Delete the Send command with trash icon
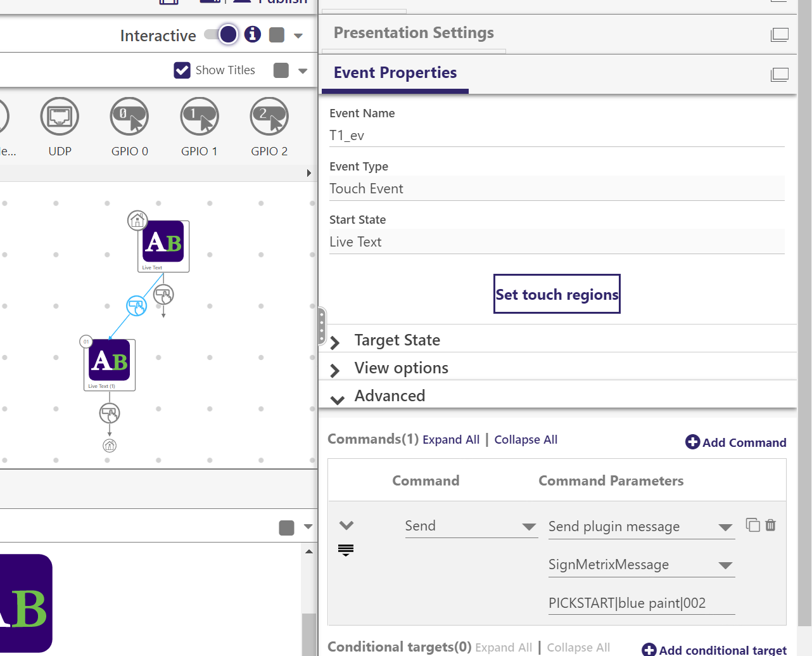This screenshot has width=812, height=656. (770, 525)
